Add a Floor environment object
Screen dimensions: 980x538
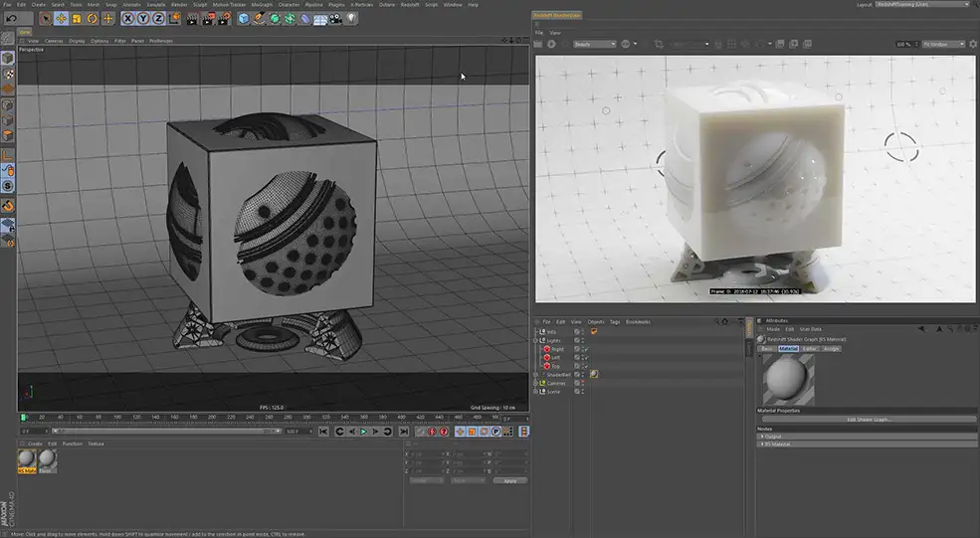click(320, 19)
